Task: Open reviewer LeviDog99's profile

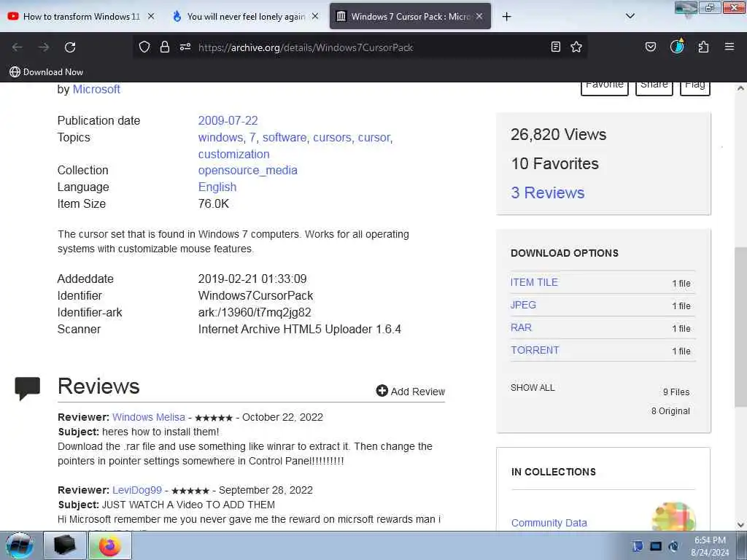Action: coord(137,490)
